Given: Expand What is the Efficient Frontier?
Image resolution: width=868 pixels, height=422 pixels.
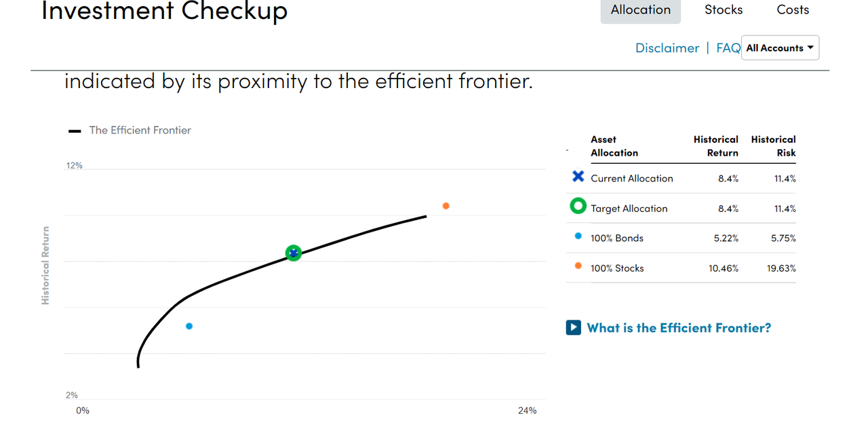Looking at the screenshot, I should point(679,328).
